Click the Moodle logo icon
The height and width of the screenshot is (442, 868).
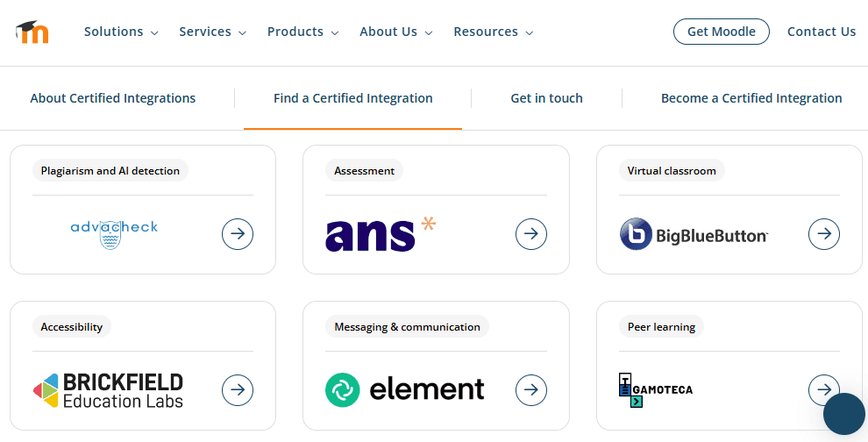[x=32, y=32]
